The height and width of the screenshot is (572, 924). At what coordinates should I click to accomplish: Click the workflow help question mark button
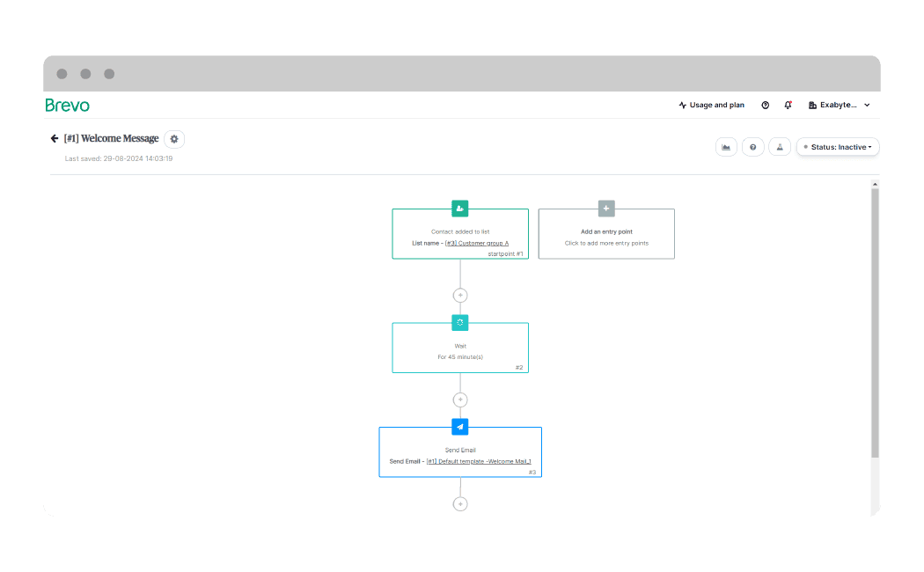(752, 147)
